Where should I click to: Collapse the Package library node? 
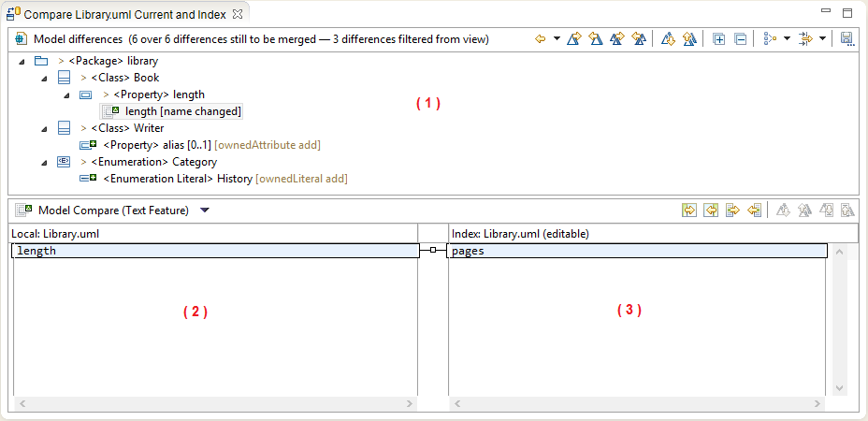click(x=22, y=61)
